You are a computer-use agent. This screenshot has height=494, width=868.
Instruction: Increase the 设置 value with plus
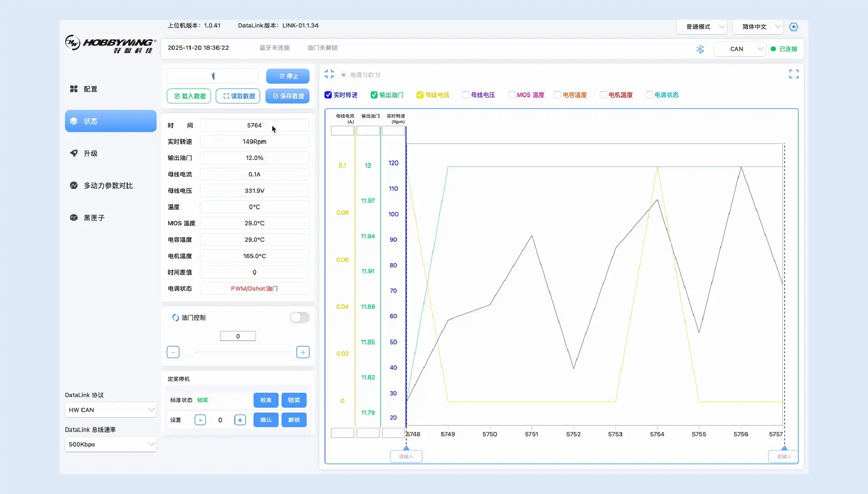click(240, 420)
